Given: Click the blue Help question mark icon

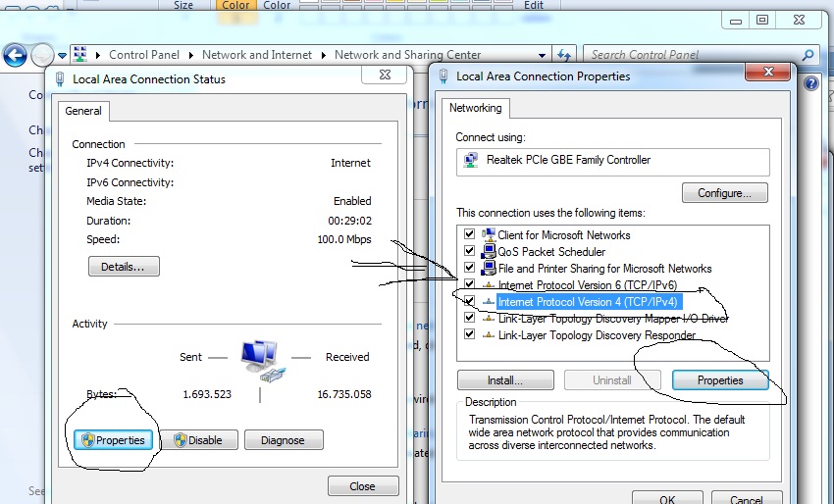Looking at the screenshot, I should pyautogui.click(x=811, y=83).
